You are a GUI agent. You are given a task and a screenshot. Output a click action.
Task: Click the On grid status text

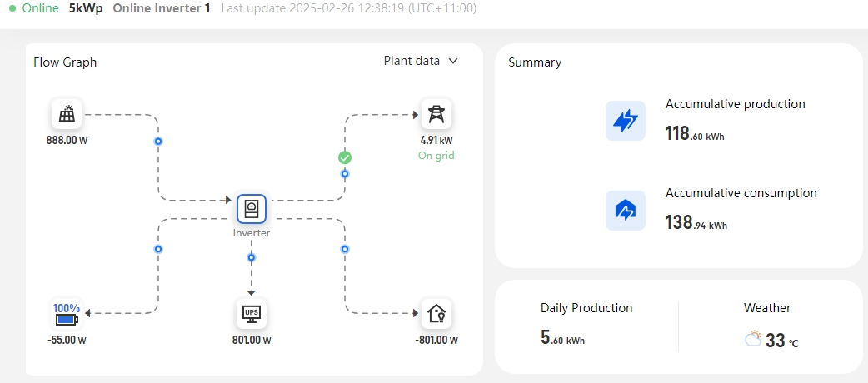(436, 156)
